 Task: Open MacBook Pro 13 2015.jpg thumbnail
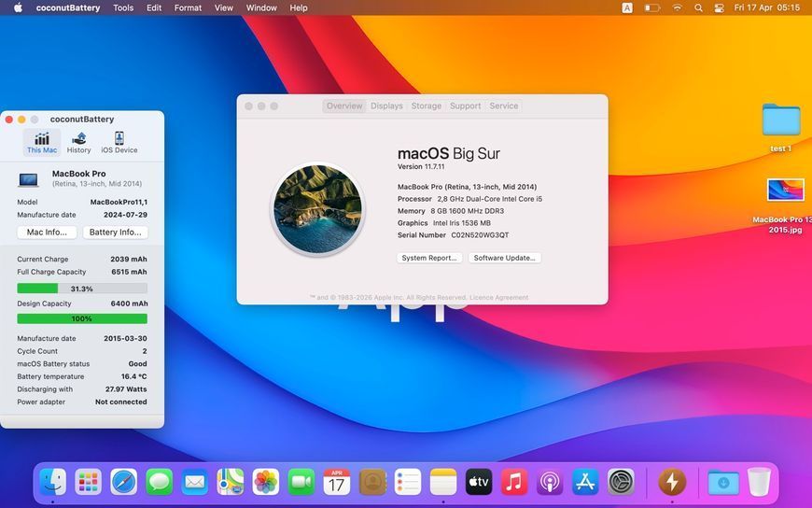[x=786, y=190]
